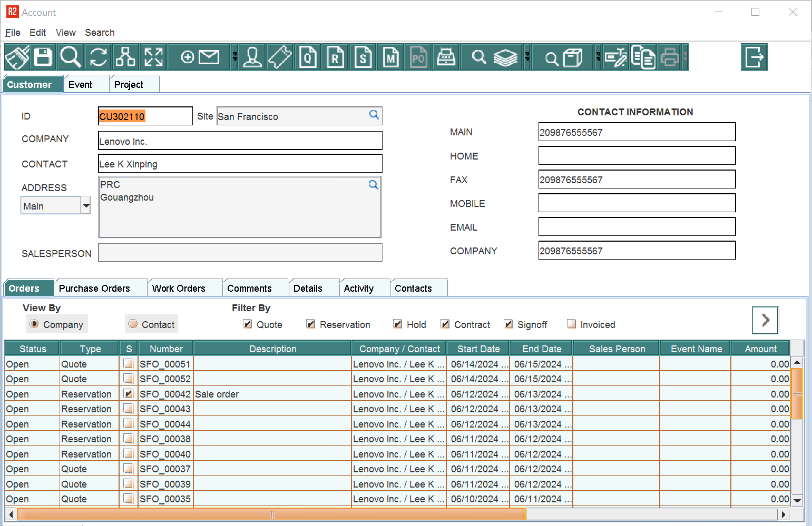812x526 pixels.
Task: Click the next arrow button beside filters
Action: coord(765,320)
